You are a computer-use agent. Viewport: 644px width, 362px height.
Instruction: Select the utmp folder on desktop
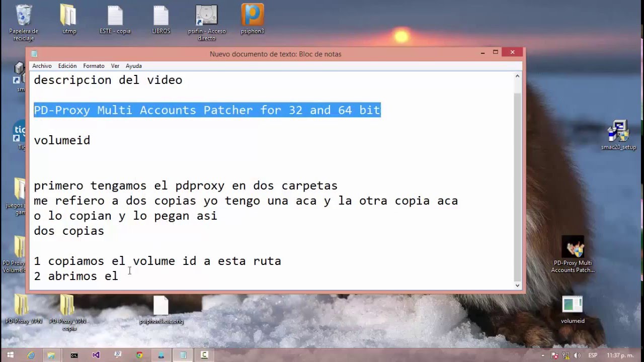pos(69,20)
